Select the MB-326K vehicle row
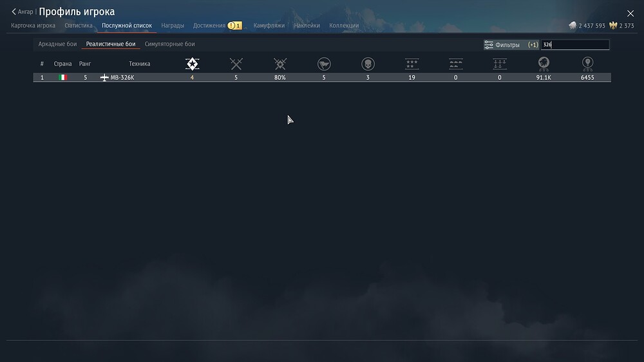This screenshot has height=362, width=644. pyautogui.click(x=322, y=77)
